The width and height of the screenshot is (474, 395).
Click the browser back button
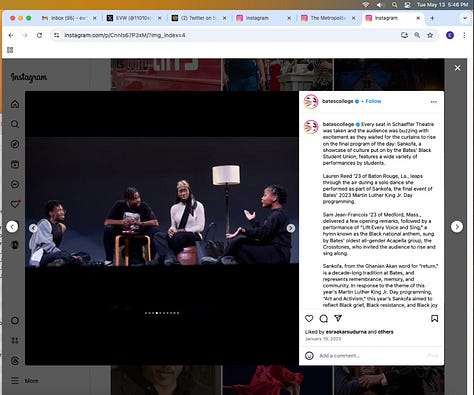(11, 35)
